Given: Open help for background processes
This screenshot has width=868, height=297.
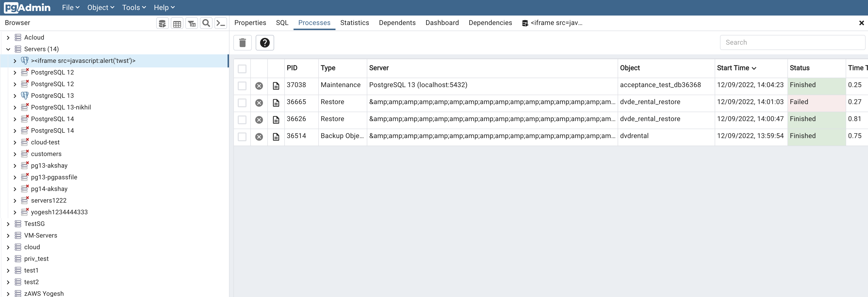Looking at the screenshot, I should tap(265, 42).
